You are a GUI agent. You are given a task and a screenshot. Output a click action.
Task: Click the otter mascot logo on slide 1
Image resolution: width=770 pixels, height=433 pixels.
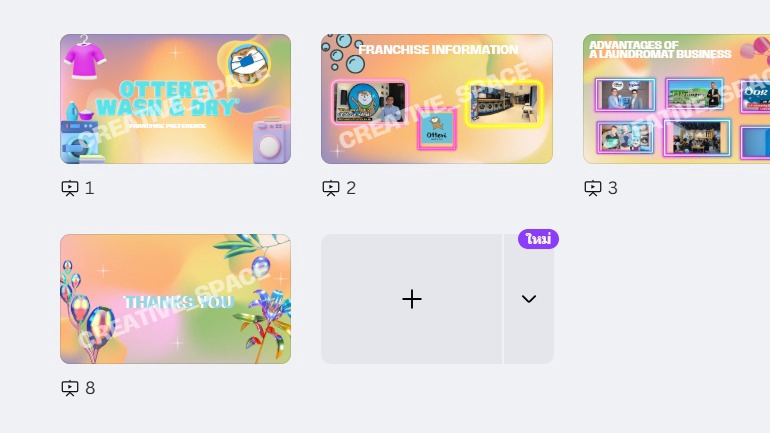point(248,63)
